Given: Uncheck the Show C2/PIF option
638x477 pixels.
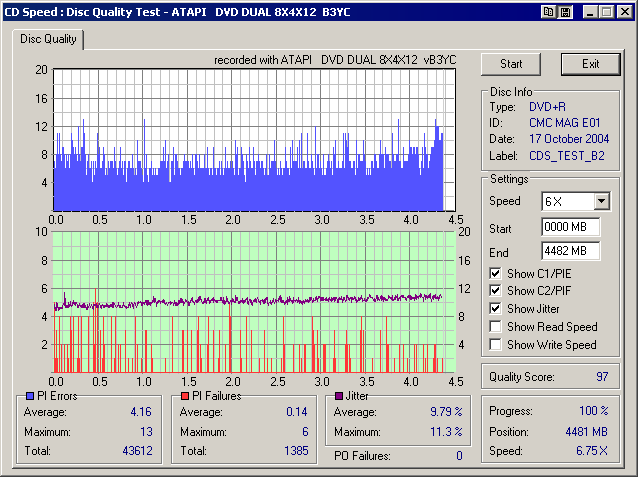Looking at the screenshot, I should (496, 292).
